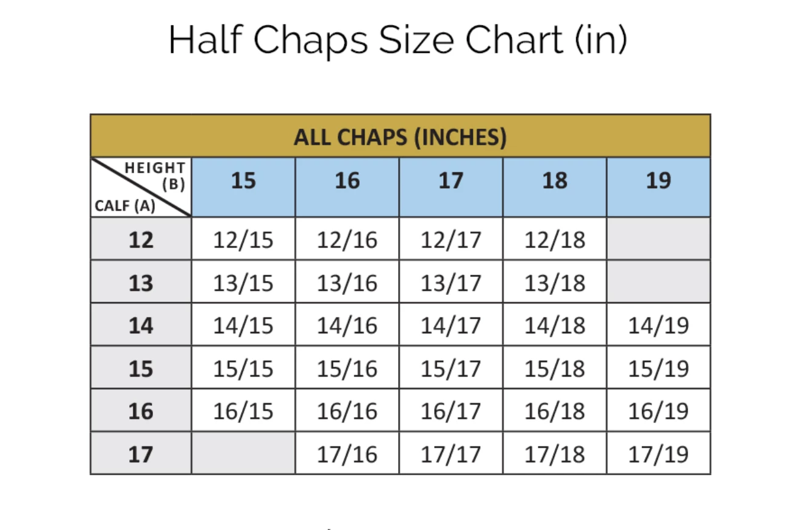The image size is (812, 530).
Task: Select the height 17 column header
Action: click(x=451, y=181)
